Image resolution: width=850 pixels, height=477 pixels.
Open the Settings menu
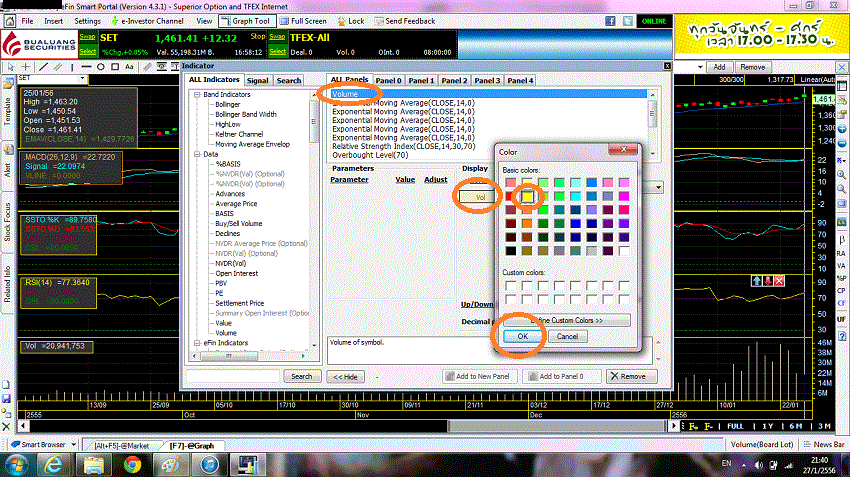coord(87,21)
